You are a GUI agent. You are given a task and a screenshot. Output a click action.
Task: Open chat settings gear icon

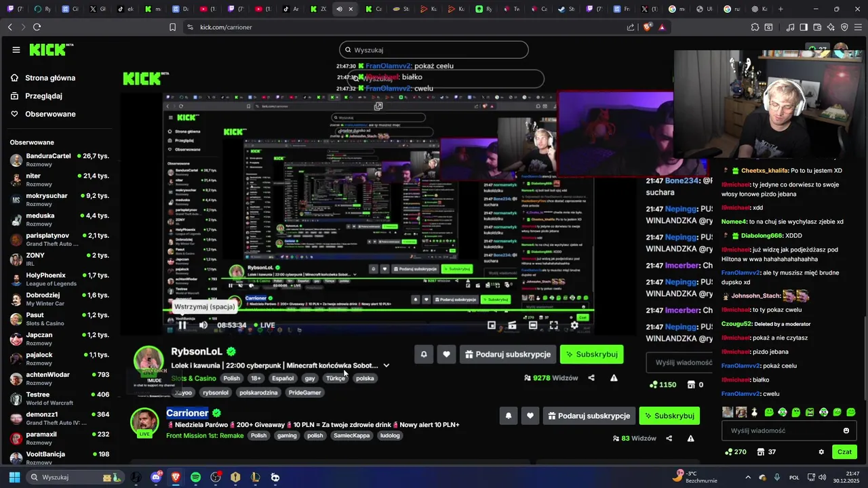click(x=821, y=452)
